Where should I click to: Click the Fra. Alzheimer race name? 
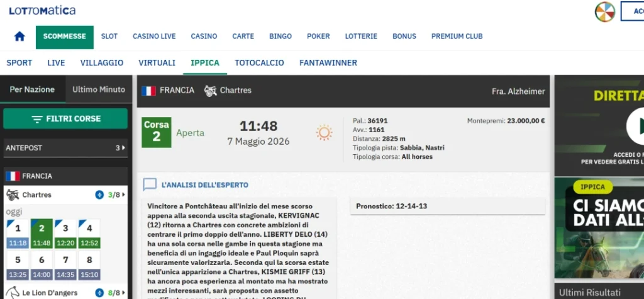(x=518, y=91)
